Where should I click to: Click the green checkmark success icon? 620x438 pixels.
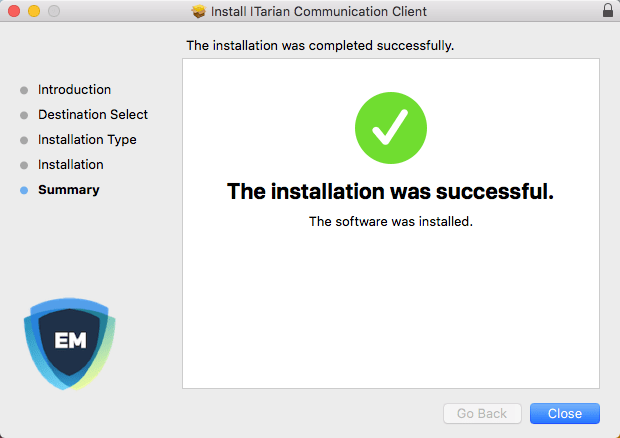click(x=390, y=130)
